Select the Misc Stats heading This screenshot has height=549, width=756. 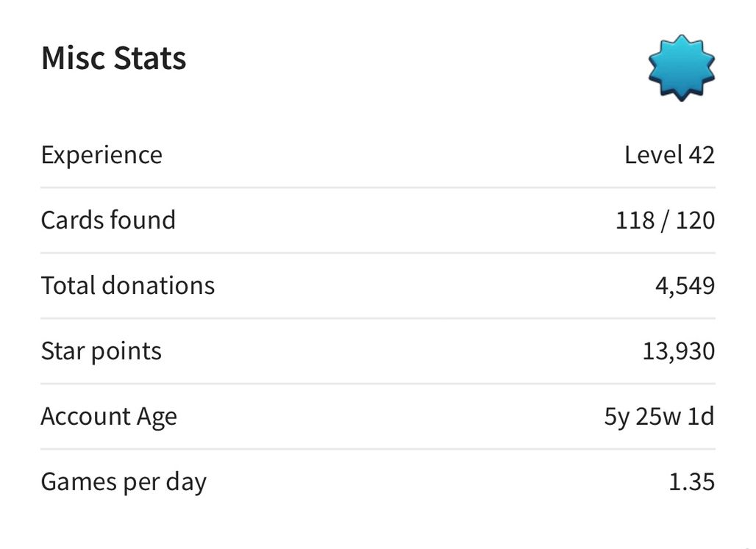(x=114, y=58)
